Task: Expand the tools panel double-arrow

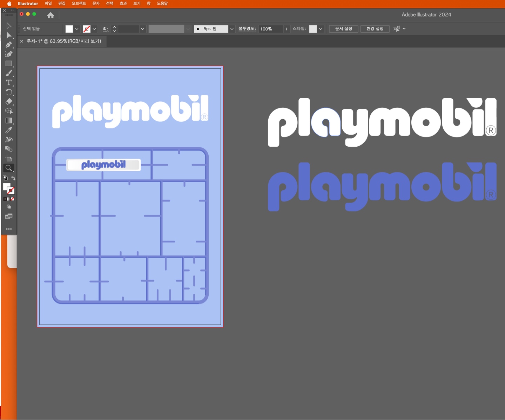Action: pyautogui.click(x=12, y=11)
